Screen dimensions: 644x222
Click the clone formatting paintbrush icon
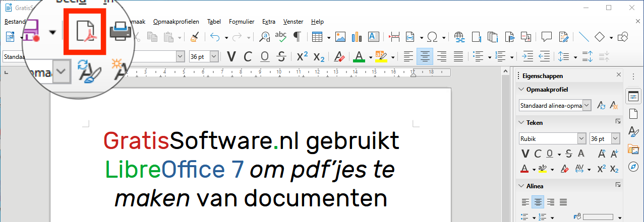[x=194, y=37]
